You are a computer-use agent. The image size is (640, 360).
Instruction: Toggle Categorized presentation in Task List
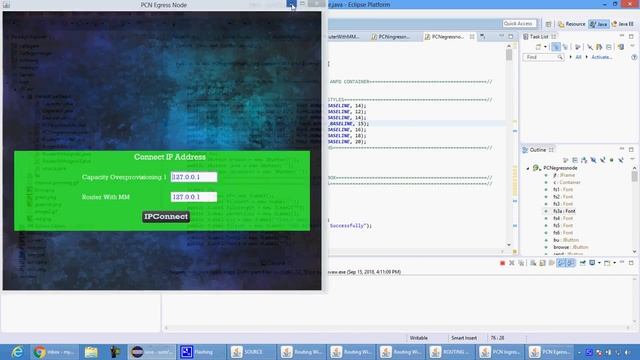tap(556, 47)
